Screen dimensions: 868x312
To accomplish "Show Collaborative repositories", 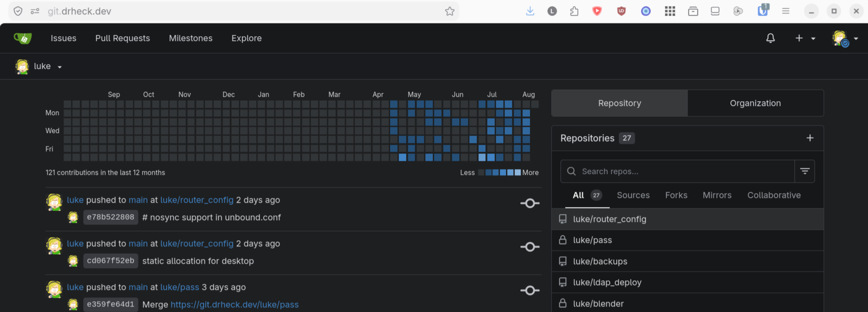I will click(x=774, y=195).
